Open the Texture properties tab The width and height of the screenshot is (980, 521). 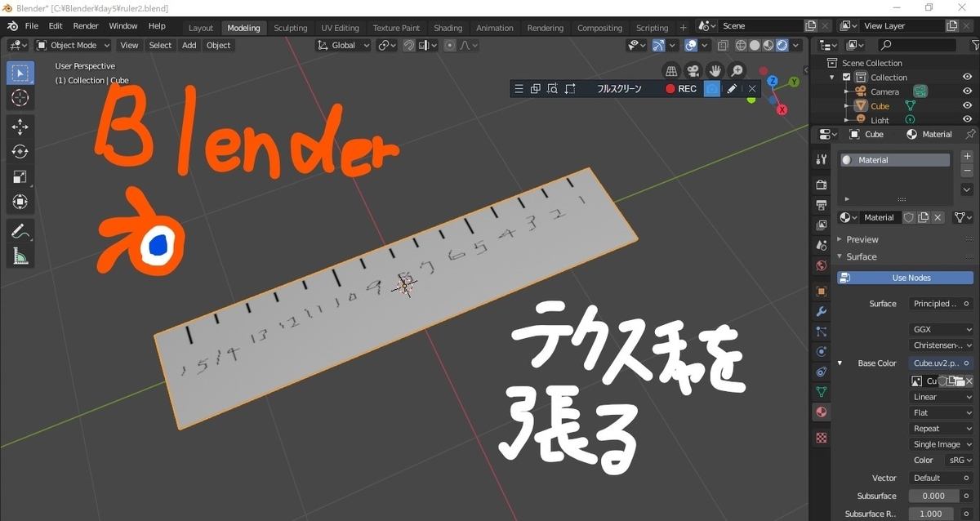tap(822, 438)
